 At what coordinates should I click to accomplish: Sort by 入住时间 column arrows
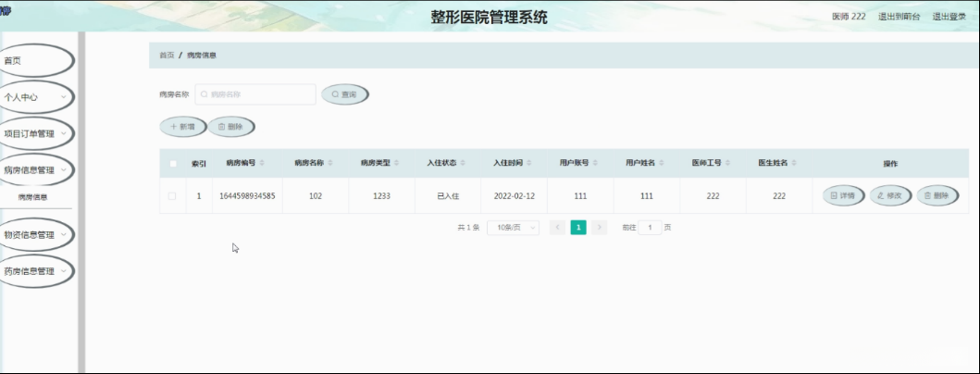pyautogui.click(x=529, y=163)
